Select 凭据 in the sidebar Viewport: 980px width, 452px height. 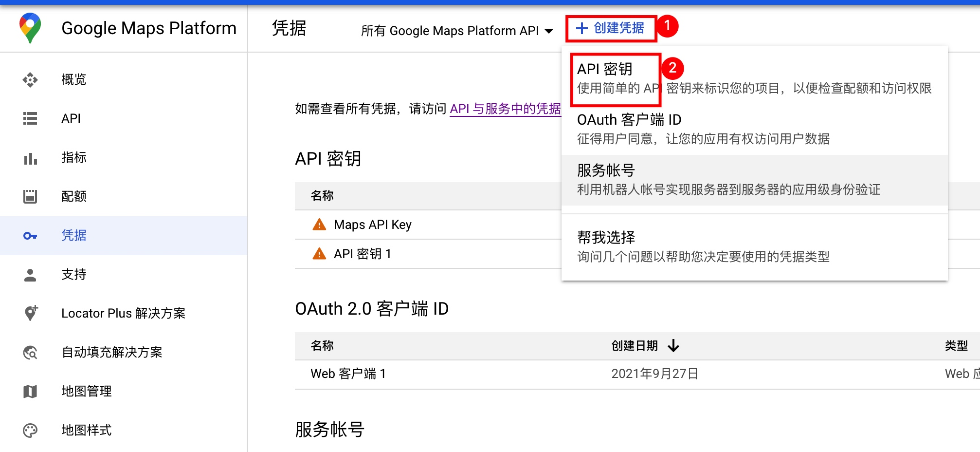[124, 235]
